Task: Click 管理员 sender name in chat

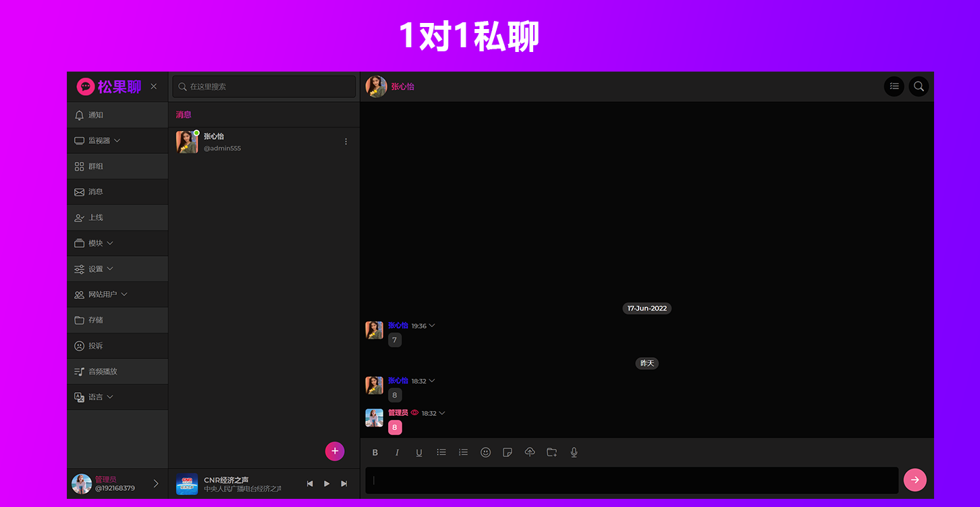Action: pos(398,412)
